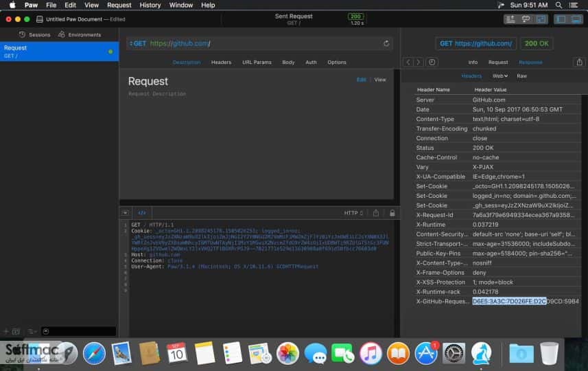Click the Date header value

(x=517, y=110)
